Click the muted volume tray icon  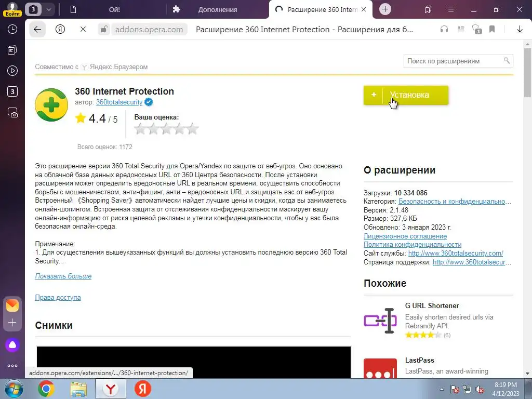tap(480, 390)
